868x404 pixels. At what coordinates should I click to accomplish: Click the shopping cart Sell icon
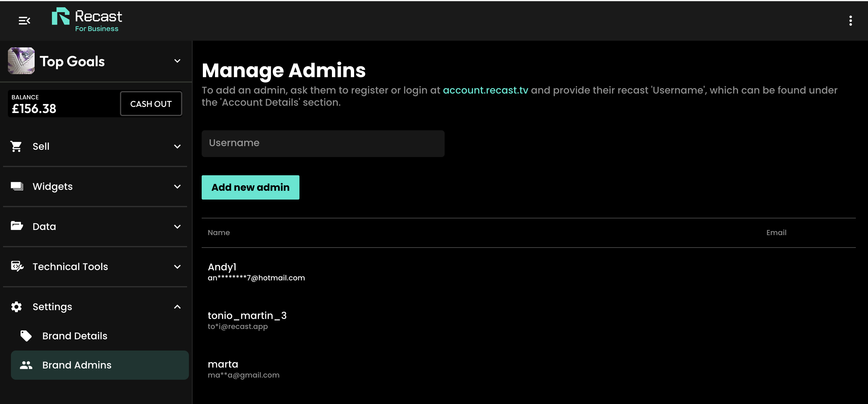click(16, 146)
